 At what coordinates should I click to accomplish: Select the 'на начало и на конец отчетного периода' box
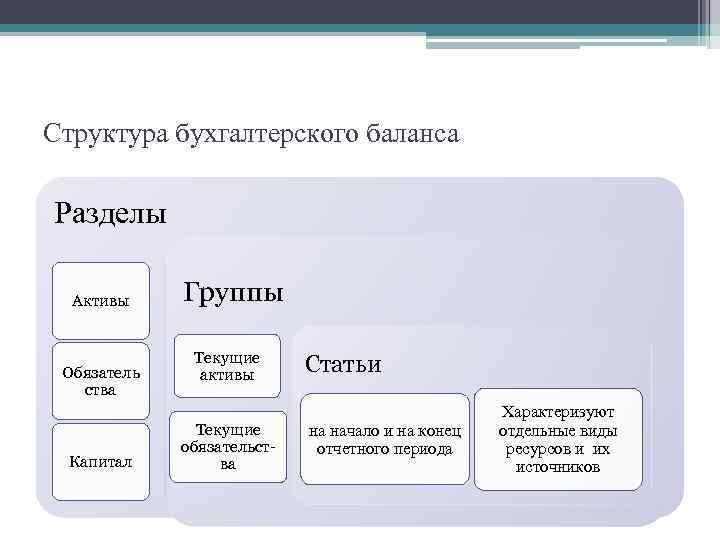tap(385, 439)
